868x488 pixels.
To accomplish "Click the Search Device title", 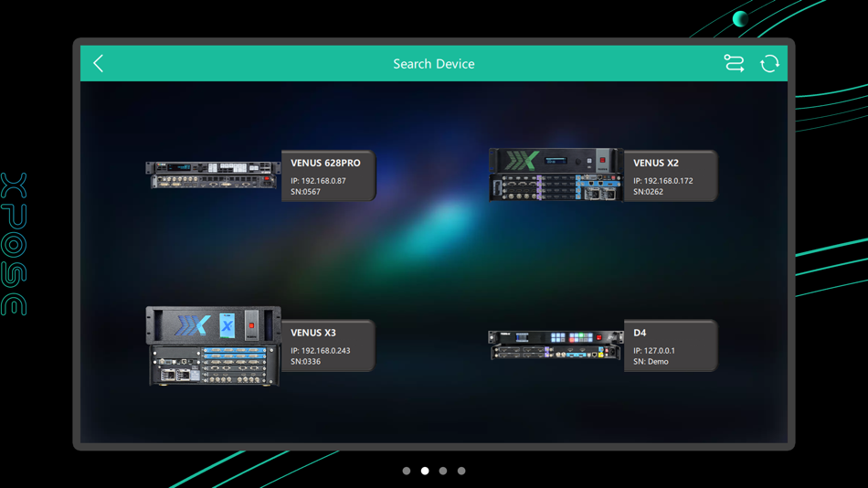I will click(x=434, y=64).
